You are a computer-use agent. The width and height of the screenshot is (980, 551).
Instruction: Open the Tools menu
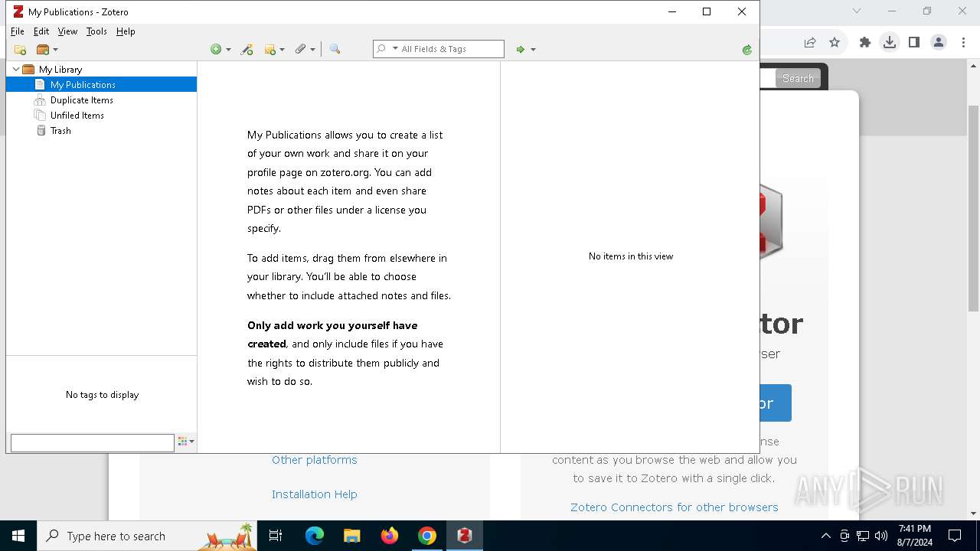point(96,31)
